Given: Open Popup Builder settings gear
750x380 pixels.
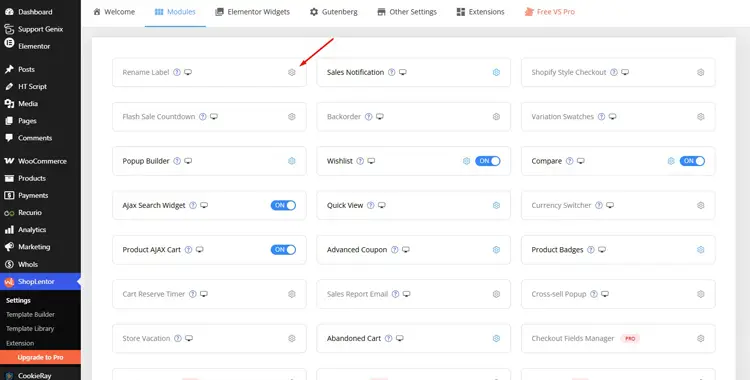Looking at the screenshot, I should pyautogui.click(x=292, y=161).
